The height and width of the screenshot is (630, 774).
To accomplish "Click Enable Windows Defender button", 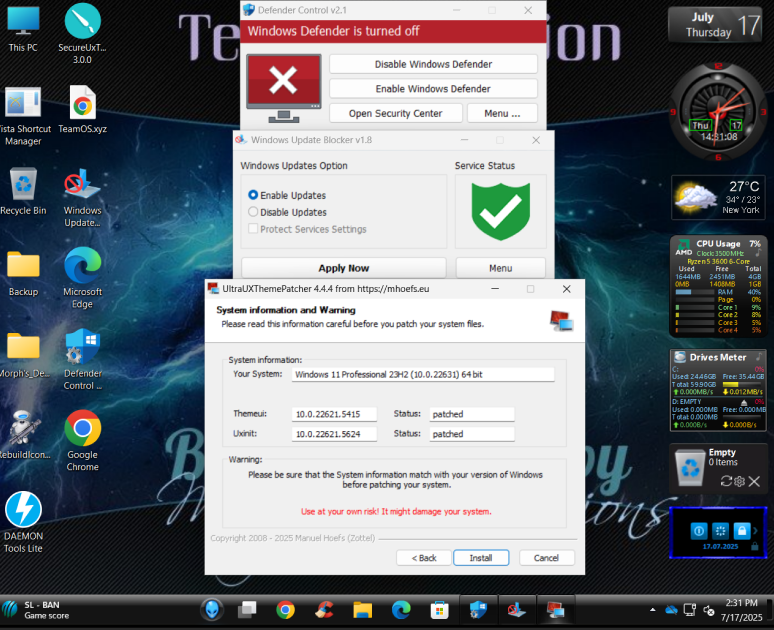I will [433, 89].
